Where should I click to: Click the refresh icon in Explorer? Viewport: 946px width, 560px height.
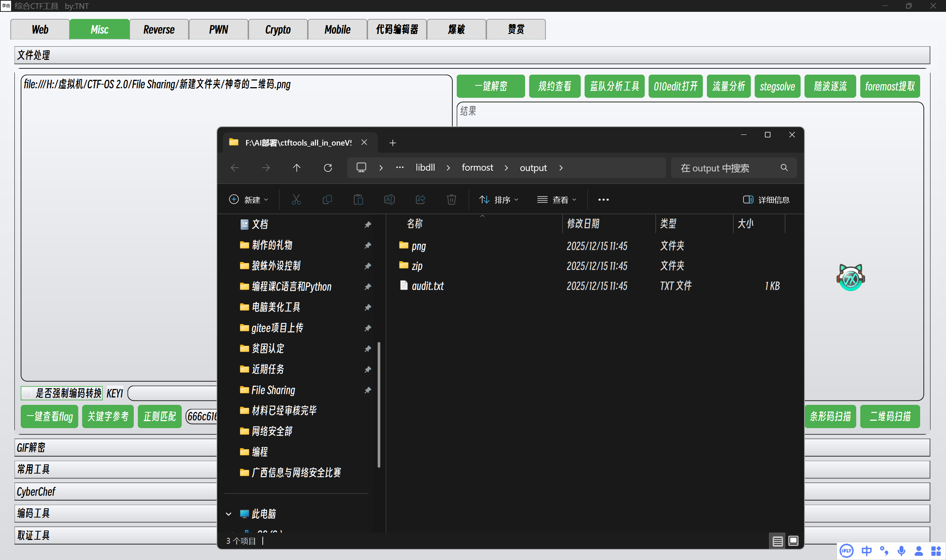(328, 168)
